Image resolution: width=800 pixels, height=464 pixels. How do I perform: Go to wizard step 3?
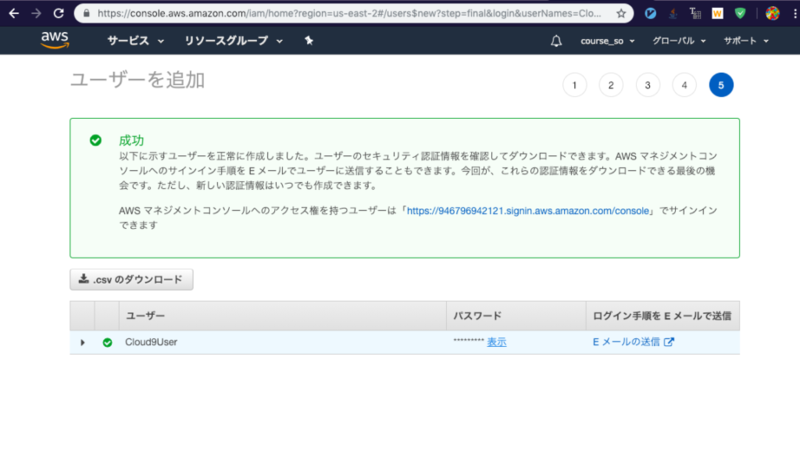click(648, 85)
